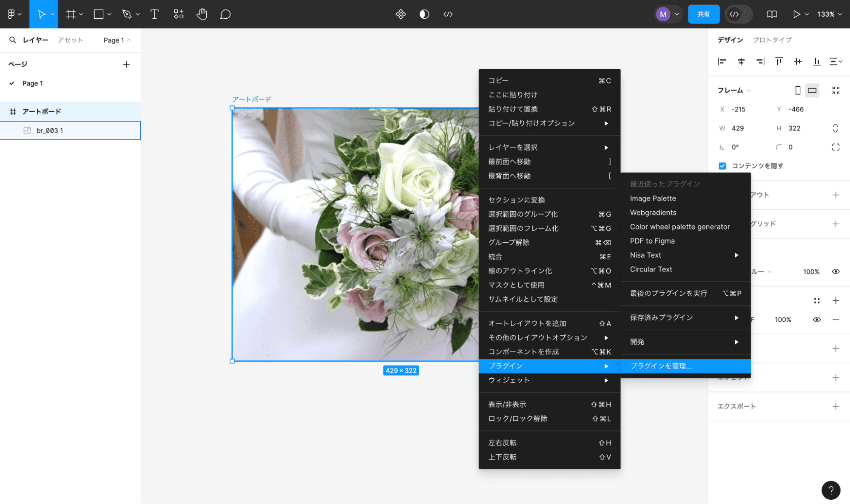This screenshot has width=850, height=504.
Task: Click the align horizontal centers icon
Action: [741, 62]
